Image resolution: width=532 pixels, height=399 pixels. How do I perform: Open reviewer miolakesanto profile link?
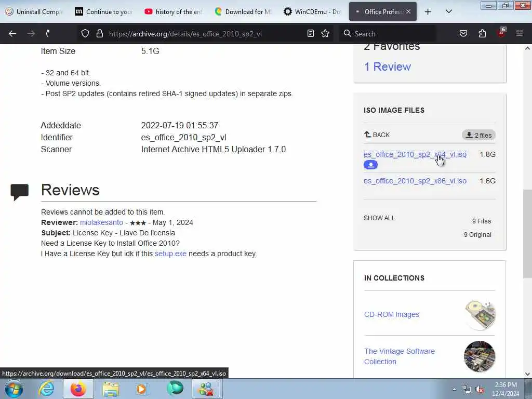[101, 222]
